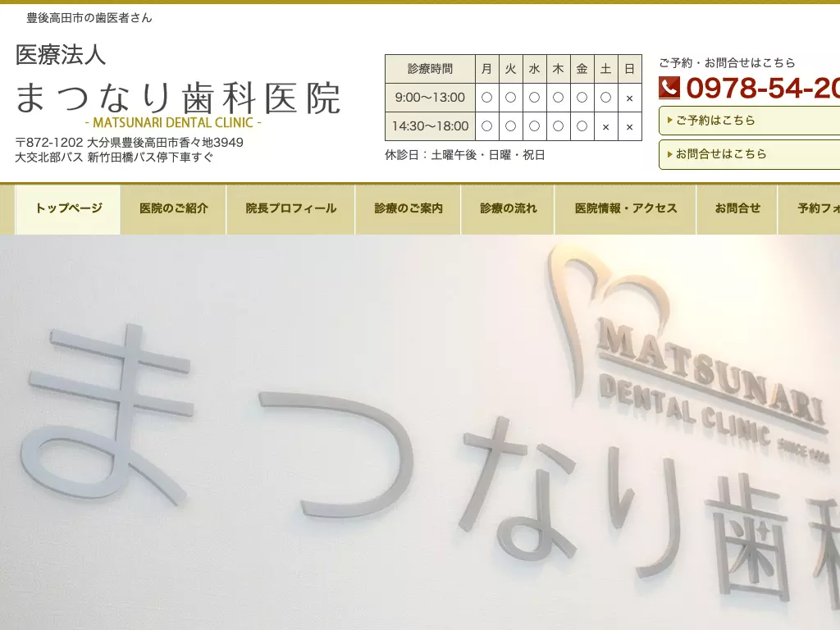Click the 日 column header in schedule
The image size is (840, 630).
coord(629,69)
